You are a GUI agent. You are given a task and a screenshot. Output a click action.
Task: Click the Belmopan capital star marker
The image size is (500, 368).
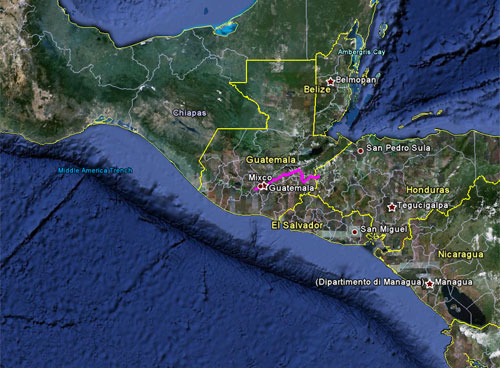[330, 81]
